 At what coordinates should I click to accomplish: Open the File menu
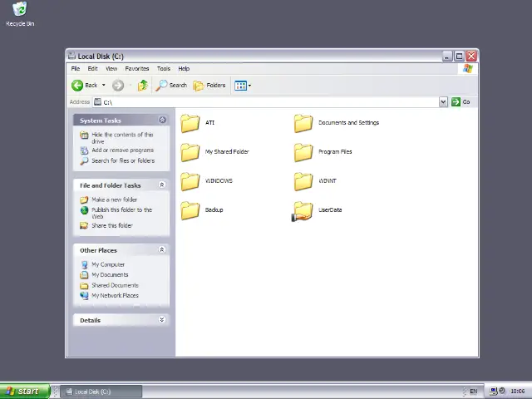click(76, 68)
